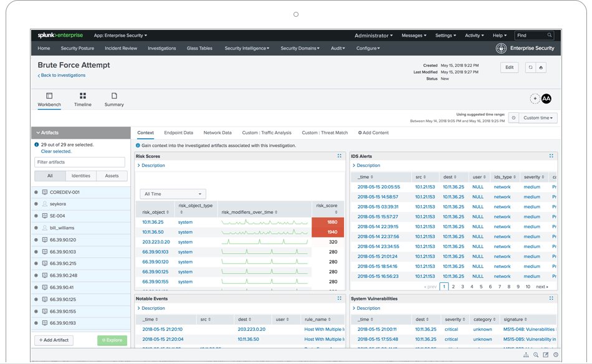Click the clock icon beside Custom time
Screen dimensions: 592x364
click(513, 118)
